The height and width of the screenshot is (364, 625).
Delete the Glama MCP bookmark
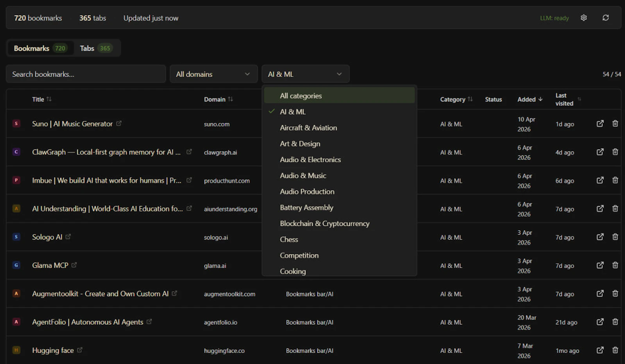coord(615,265)
